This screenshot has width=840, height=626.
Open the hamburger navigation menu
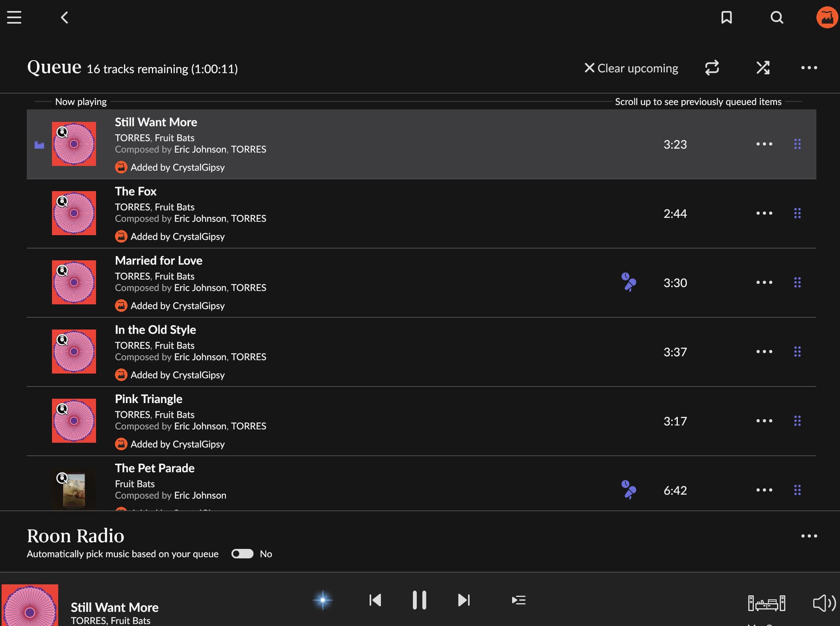coord(14,17)
